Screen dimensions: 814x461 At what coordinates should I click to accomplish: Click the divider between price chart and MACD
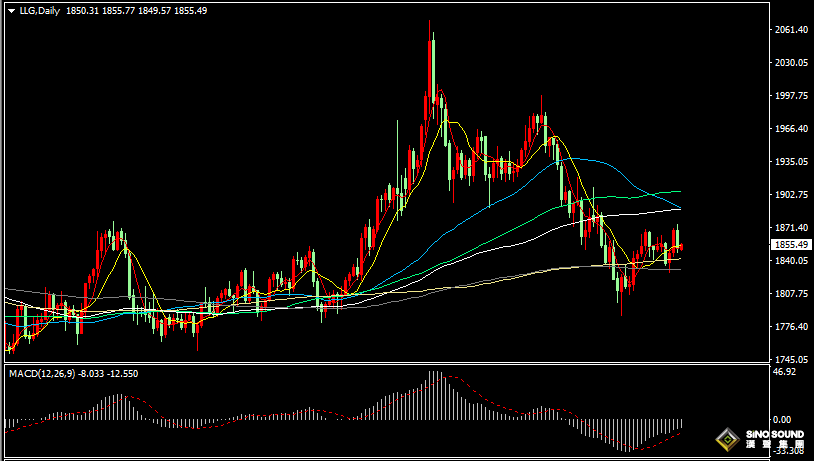(387, 363)
